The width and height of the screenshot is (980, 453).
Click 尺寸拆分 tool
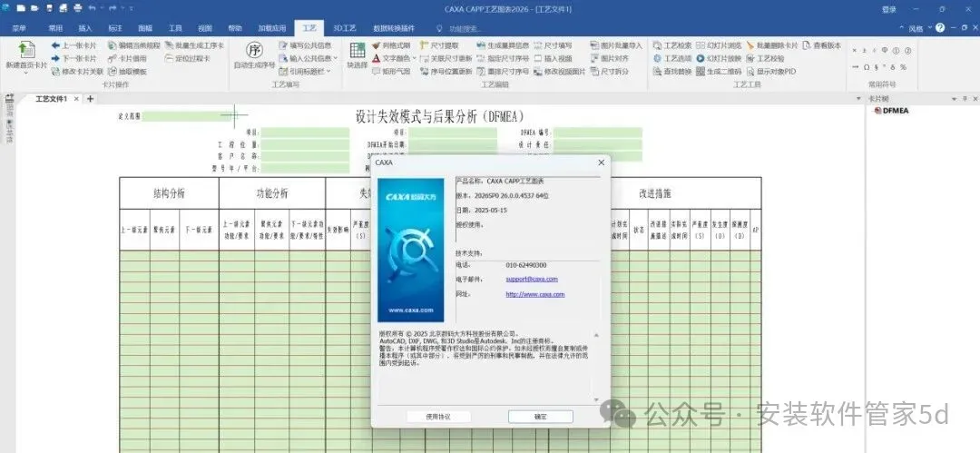point(610,72)
